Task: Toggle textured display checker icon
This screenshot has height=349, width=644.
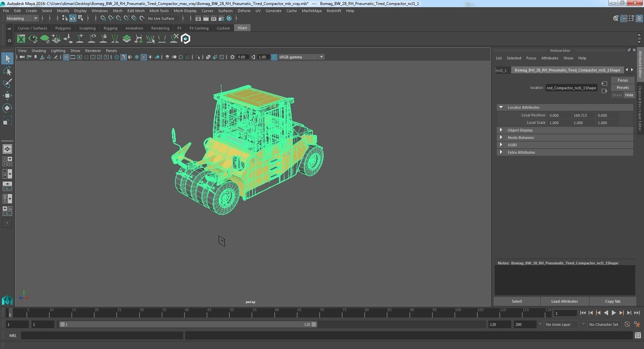Action: 144,57
